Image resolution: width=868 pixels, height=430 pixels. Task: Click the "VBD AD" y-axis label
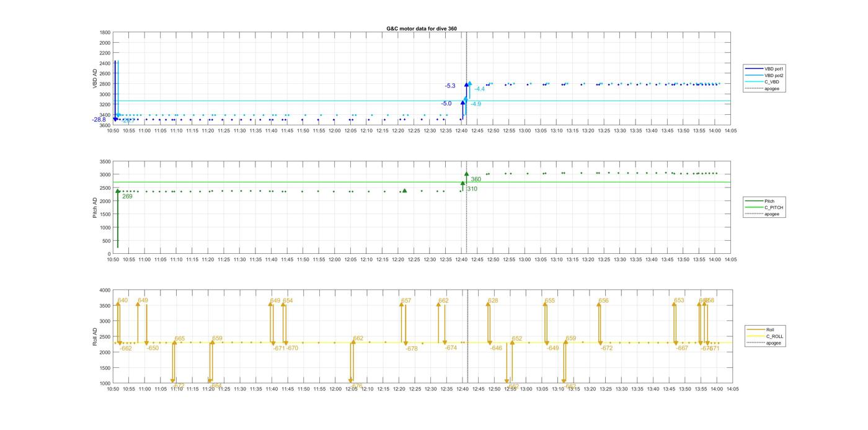[x=95, y=79]
